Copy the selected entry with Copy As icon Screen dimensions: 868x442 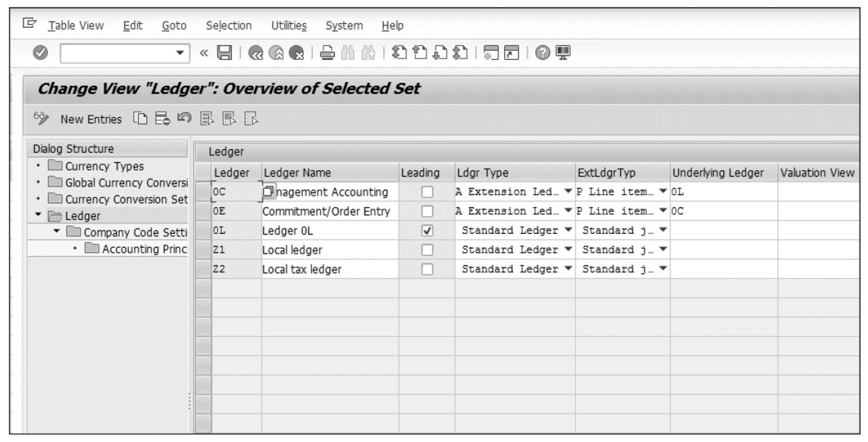tap(140, 119)
